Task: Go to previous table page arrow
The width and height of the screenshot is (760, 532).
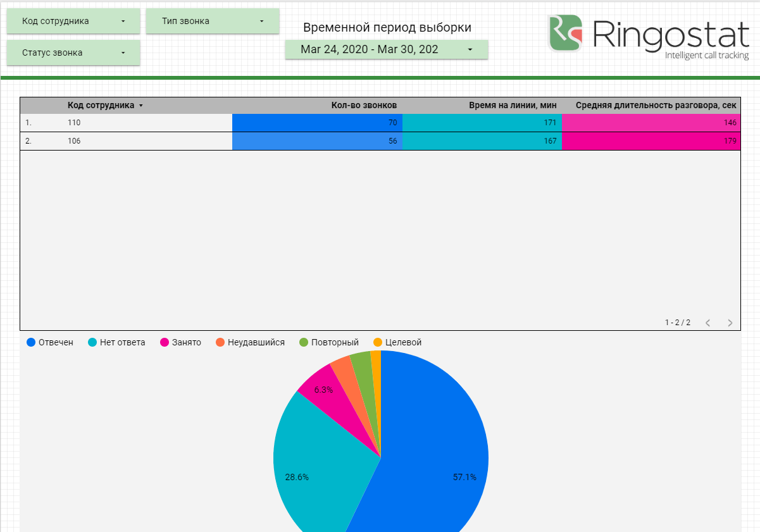Action: coord(707,323)
